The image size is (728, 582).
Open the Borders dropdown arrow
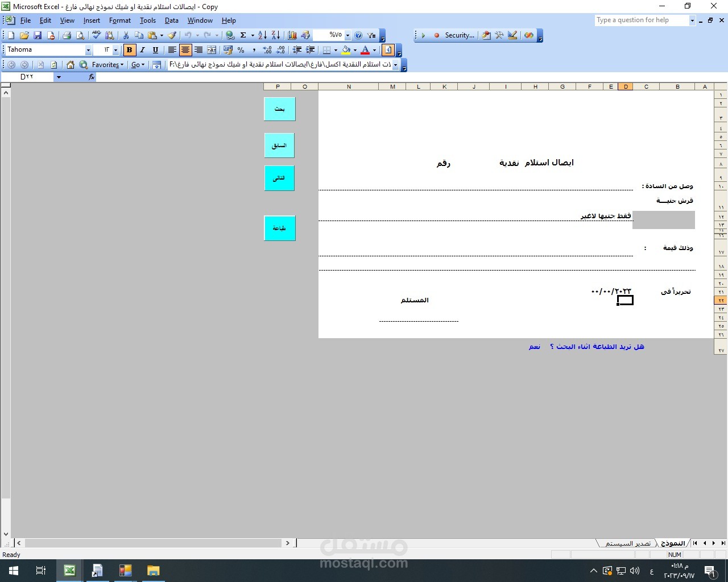[336, 50]
